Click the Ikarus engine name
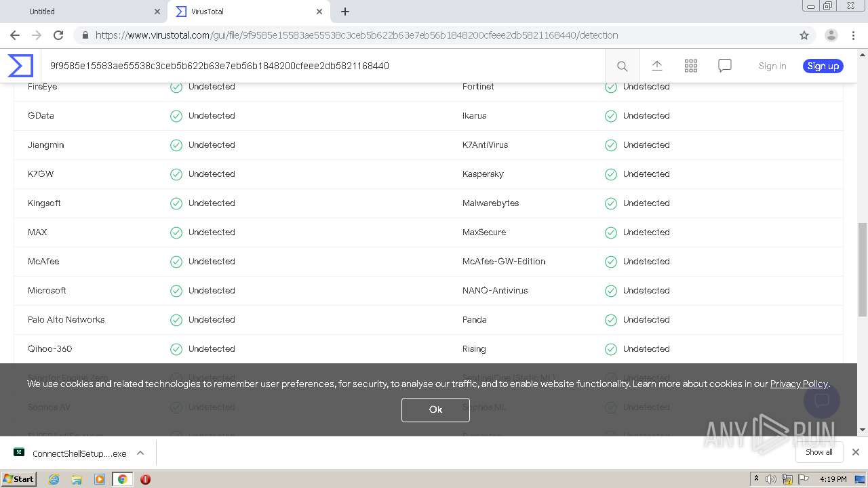The width and height of the screenshot is (868, 488). point(475,116)
